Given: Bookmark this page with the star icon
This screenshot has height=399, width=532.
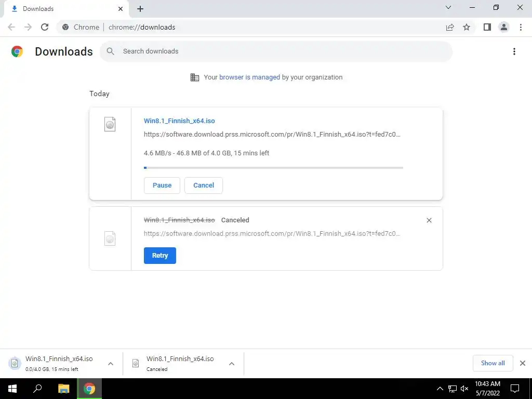Looking at the screenshot, I should (467, 27).
